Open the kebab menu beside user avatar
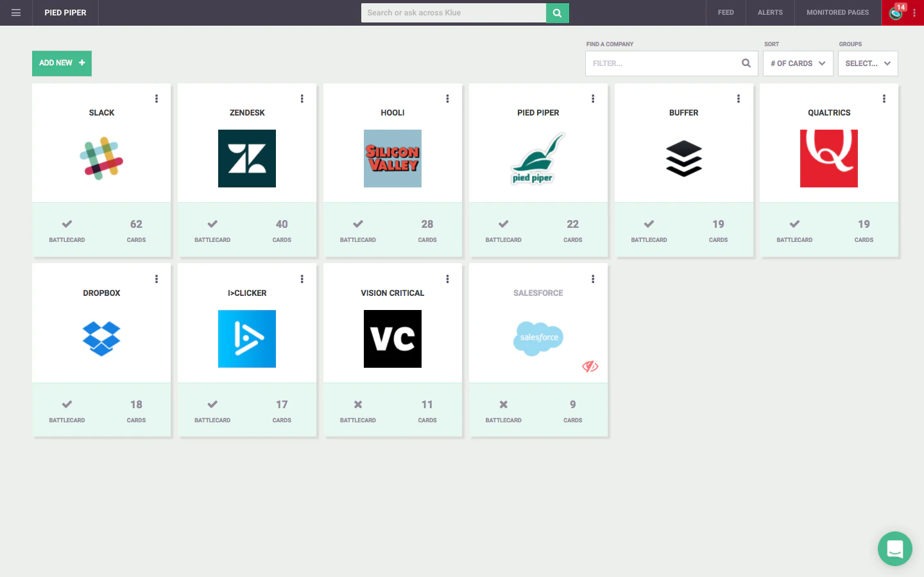The width and height of the screenshot is (924, 577). 914,13
